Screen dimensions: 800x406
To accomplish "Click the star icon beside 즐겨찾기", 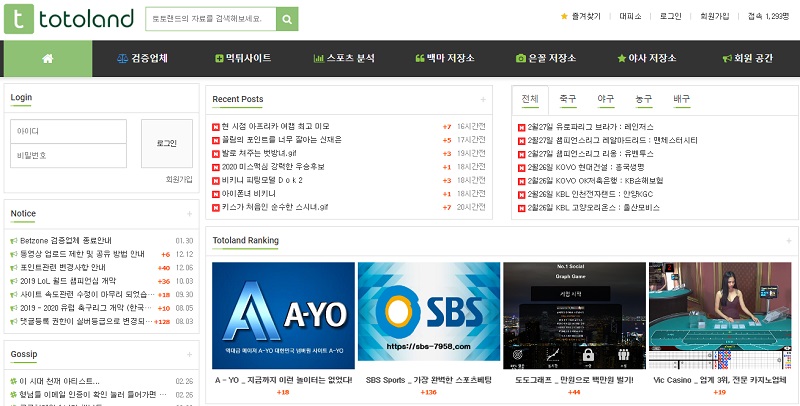I will (564, 16).
